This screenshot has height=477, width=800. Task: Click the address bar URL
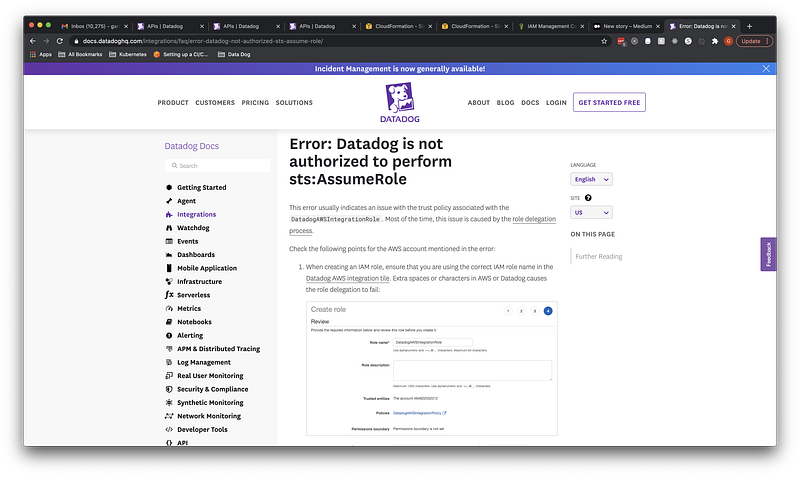[x=203, y=41]
